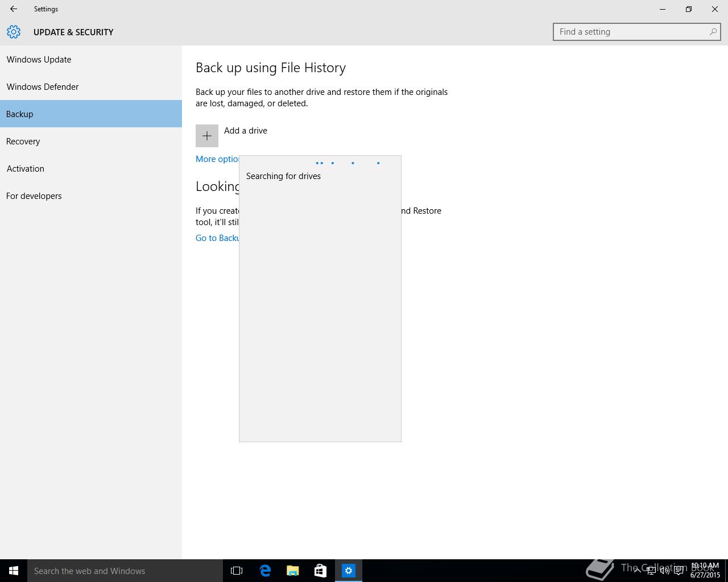Image resolution: width=728 pixels, height=582 pixels.
Task: Select Windows Update in the sidebar
Action: [91, 59]
